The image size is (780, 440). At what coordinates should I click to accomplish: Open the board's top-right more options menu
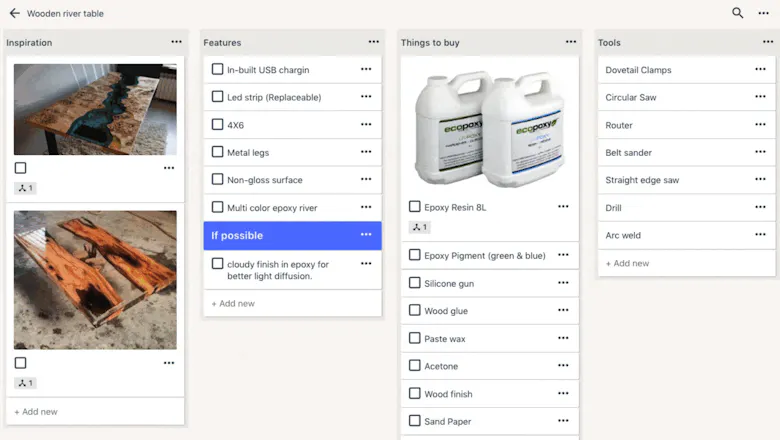pos(764,13)
